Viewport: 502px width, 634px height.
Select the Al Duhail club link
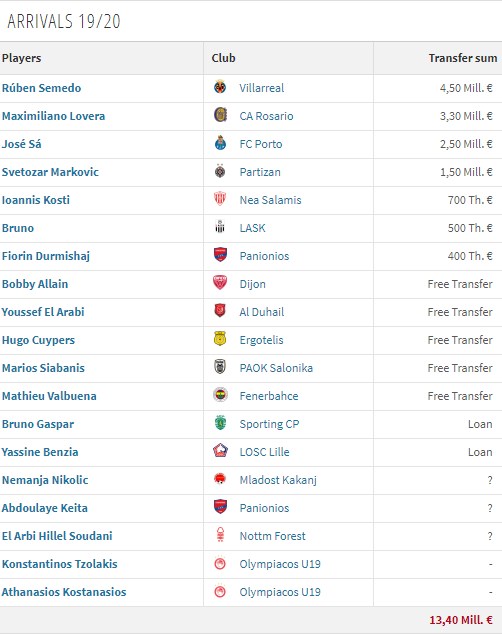(262, 312)
